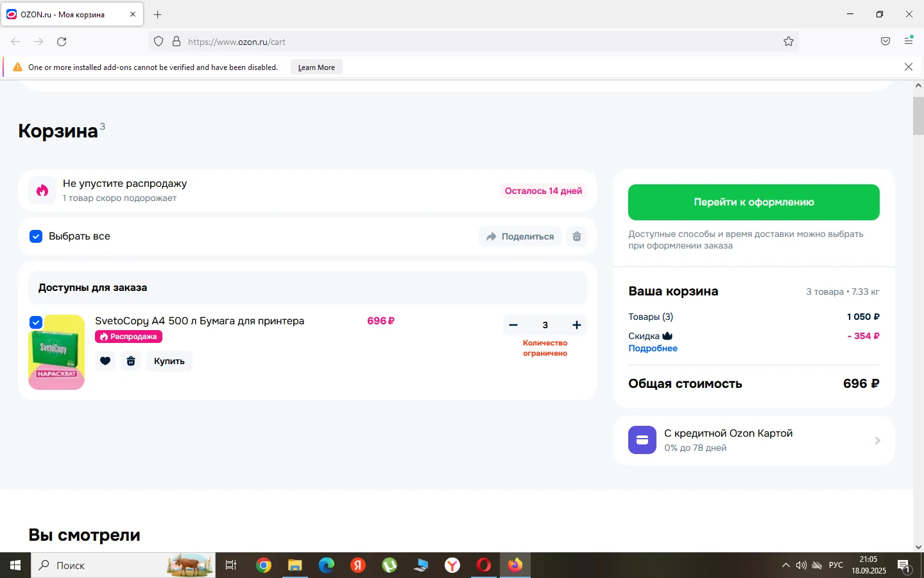
Task: Open File Explorer from the taskbar
Action: 295,565
